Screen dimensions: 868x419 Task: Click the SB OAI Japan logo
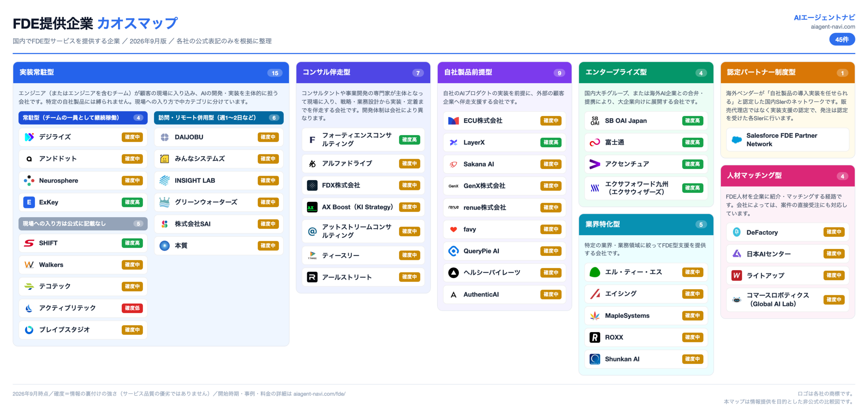point(595,121)
